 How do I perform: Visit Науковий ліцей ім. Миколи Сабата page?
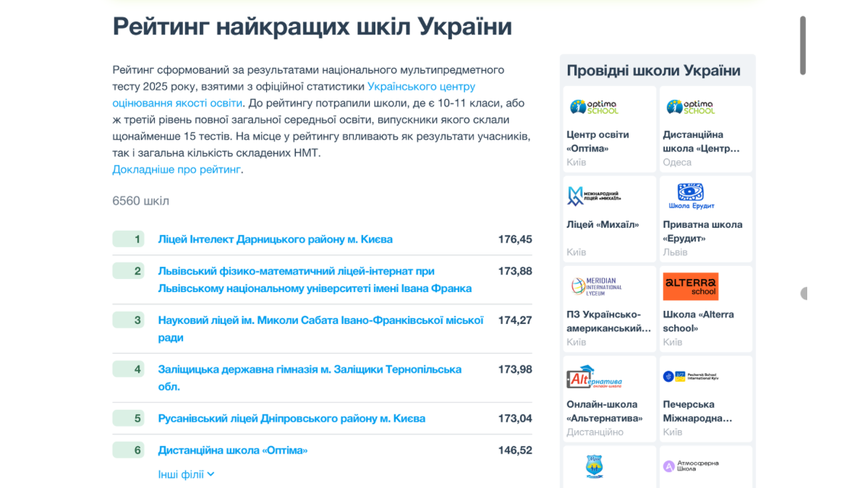[x=321, y=329]
